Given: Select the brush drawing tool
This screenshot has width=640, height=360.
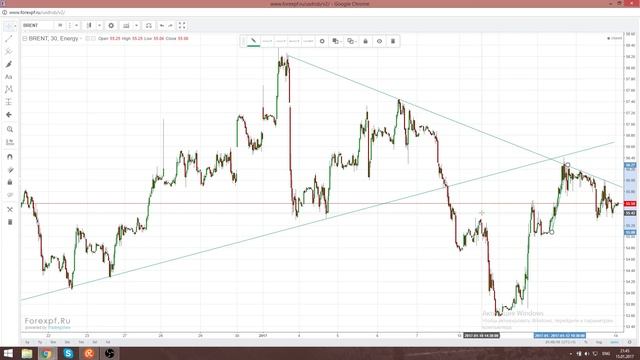Looking at the screenshot, I should [x=9, y=64].
